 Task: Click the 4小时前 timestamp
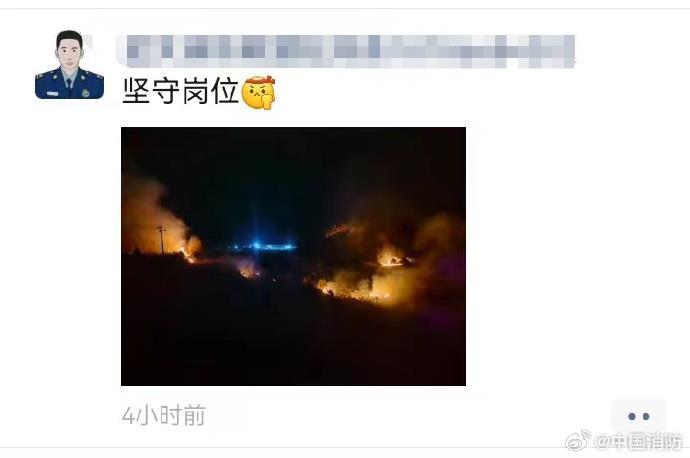[164, 415]
